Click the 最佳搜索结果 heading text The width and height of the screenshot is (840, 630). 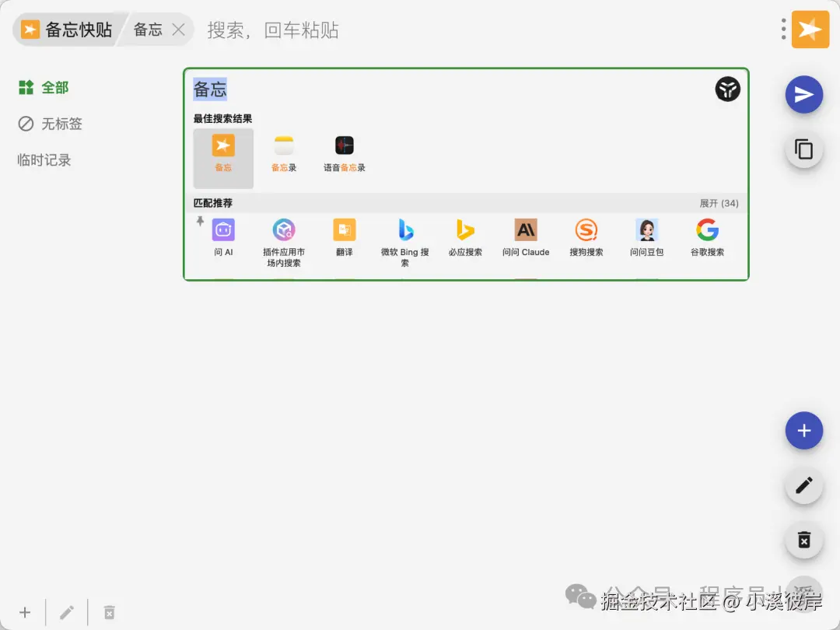click(223, 118)
